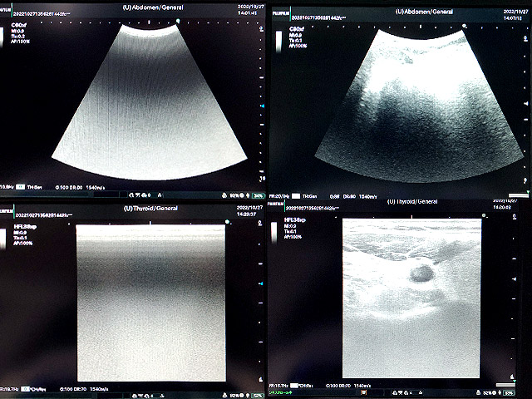Click the printer icon in top-left status bar
This screenshot has width=532, height=399.
coord(224,195)
